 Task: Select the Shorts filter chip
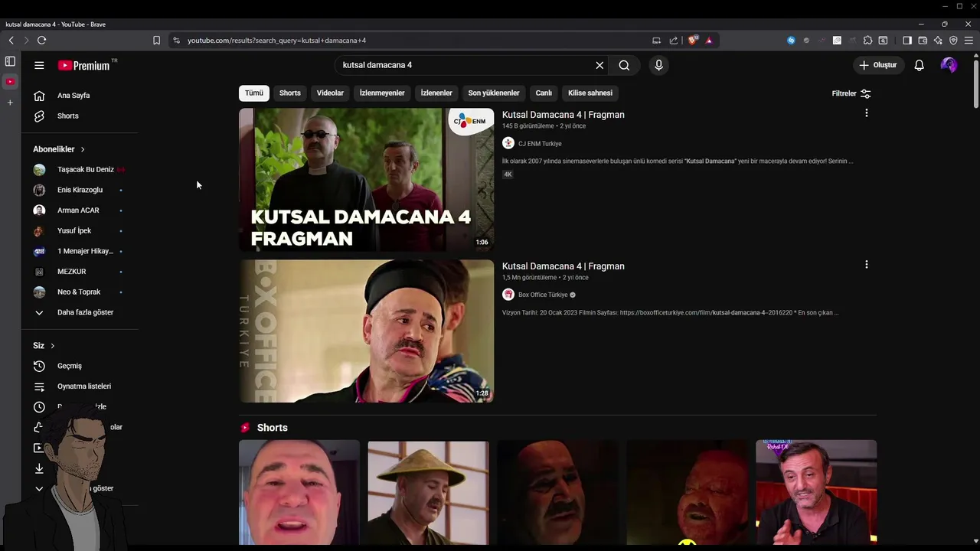point(290,93)
